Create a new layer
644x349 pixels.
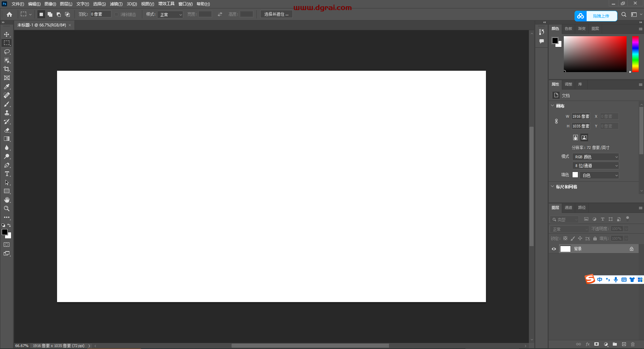pos(625,344)
